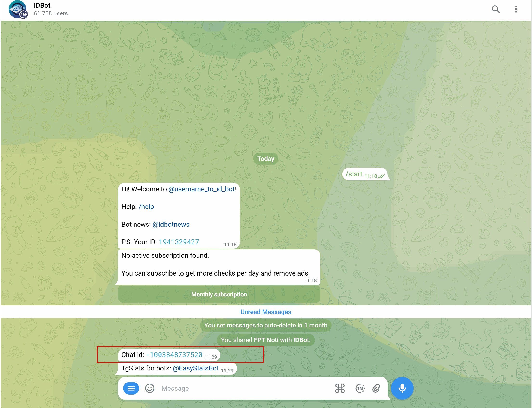Open the three-dot more options menu
This screenshot has height=408, width=532.
point(516,9)
